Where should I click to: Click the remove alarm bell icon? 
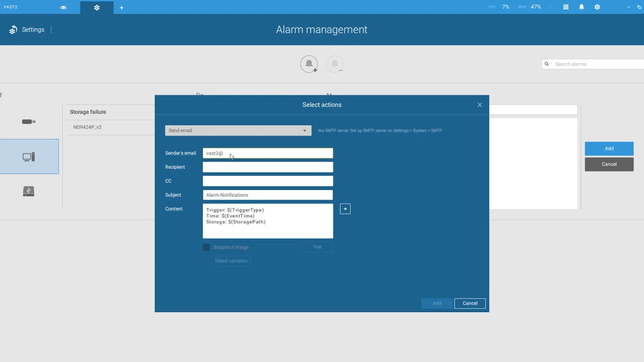[335, 64]
